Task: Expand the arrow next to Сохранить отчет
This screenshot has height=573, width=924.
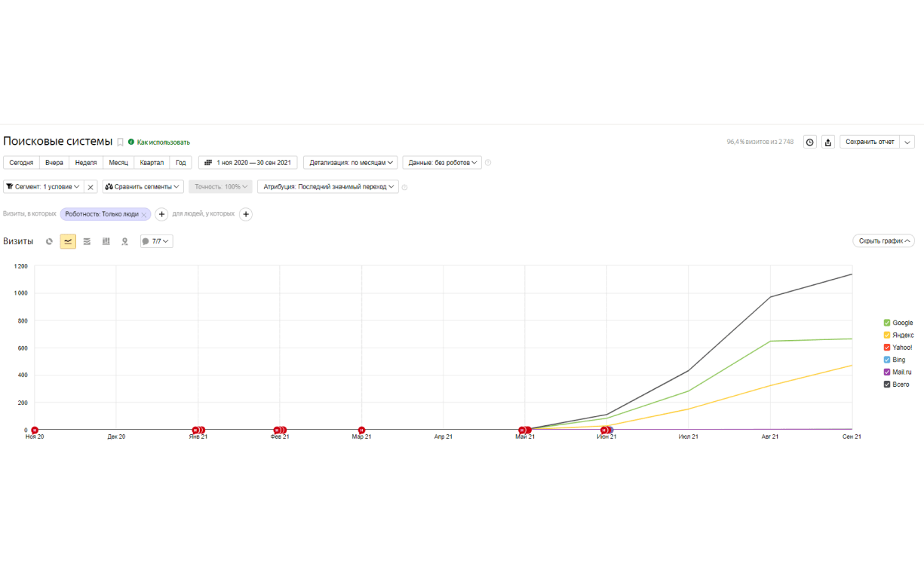Action: click(x=907, y=142)
